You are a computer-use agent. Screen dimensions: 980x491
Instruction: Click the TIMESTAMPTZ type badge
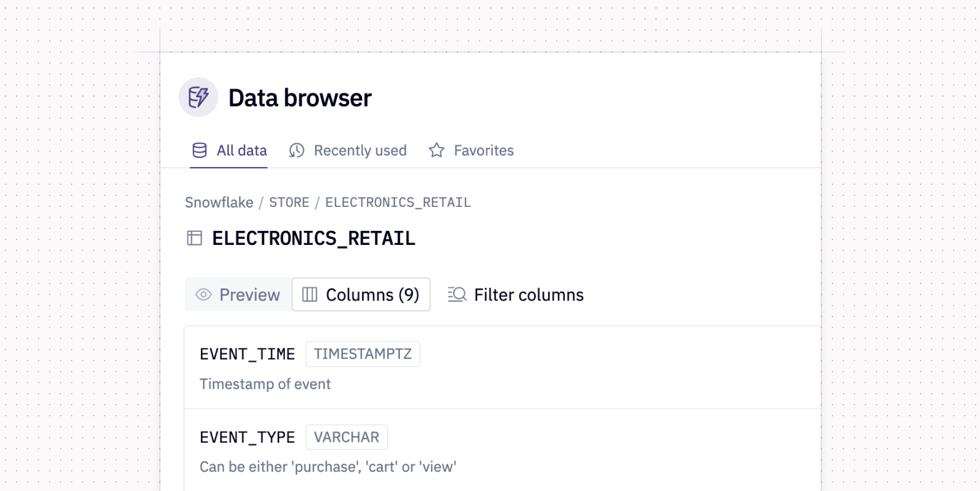pyautogui.click(x=363, y=354)
